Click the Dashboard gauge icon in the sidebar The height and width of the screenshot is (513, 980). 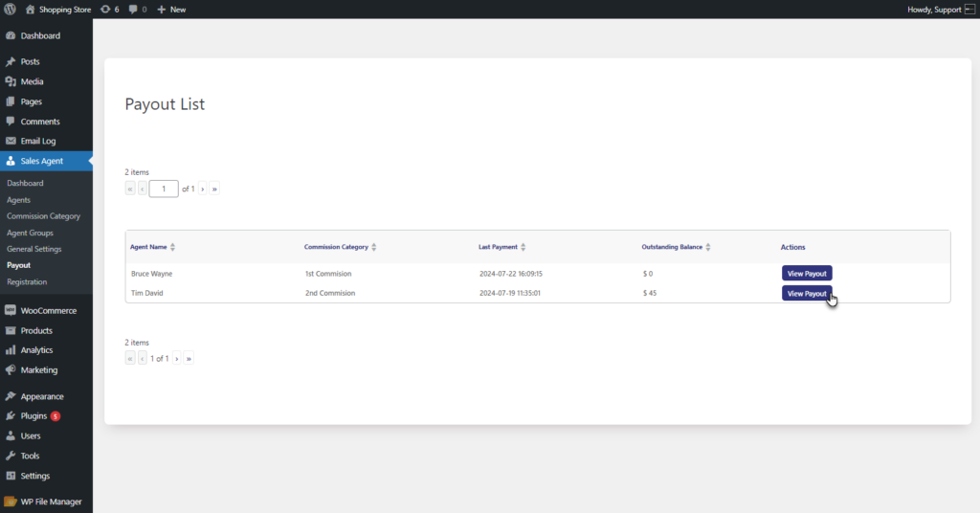pyautogui.click(x=11, y=35)
